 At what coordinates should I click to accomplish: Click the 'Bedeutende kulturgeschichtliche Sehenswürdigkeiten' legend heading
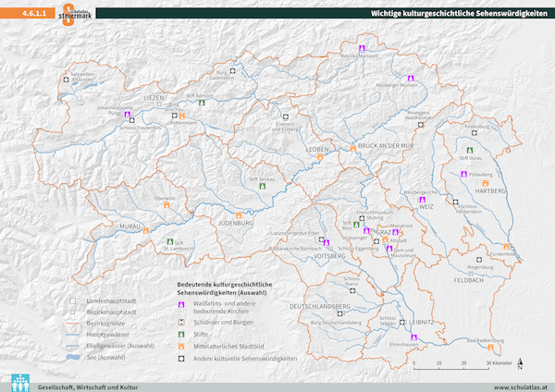point(225,288)
